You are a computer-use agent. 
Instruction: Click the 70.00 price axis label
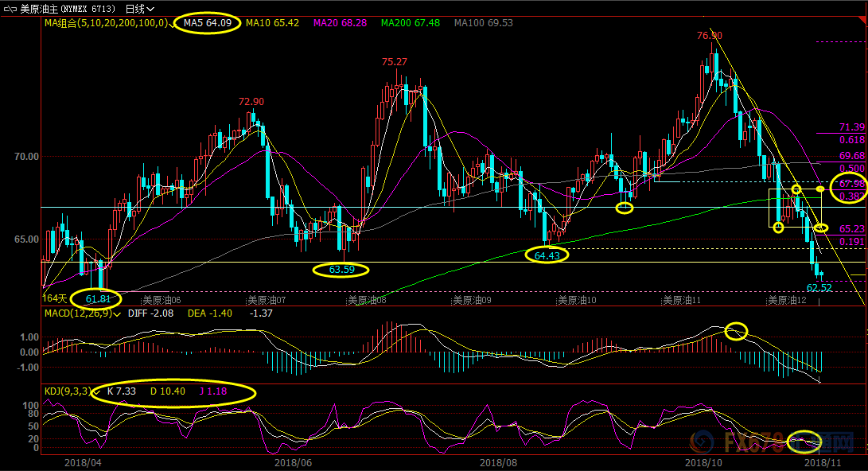click(26, 157)
